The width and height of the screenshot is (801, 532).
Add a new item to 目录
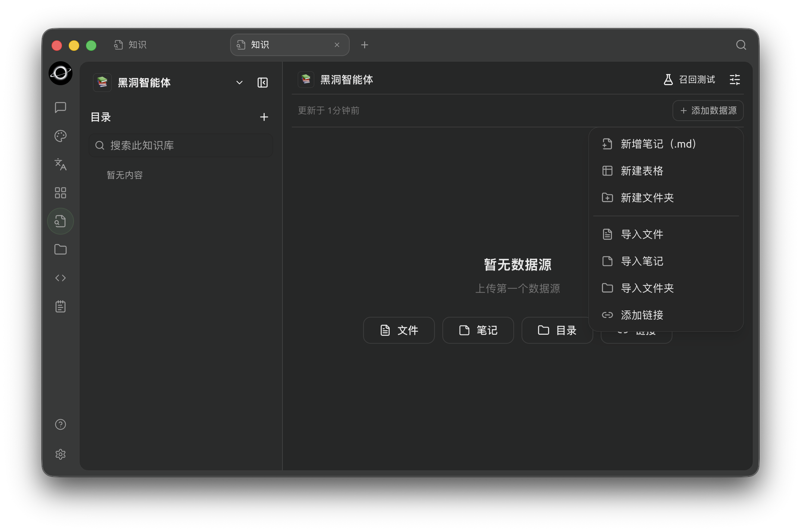[x=264, y=117]
